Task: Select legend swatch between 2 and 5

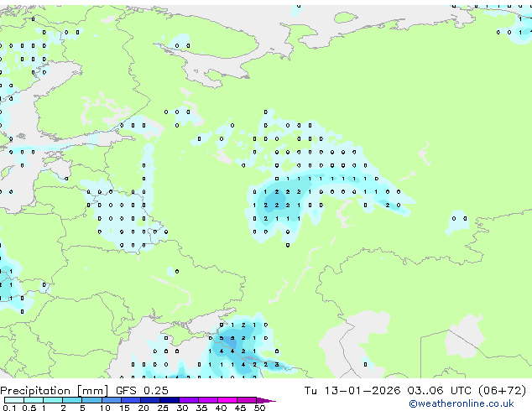Action: (x=72, y=400)
